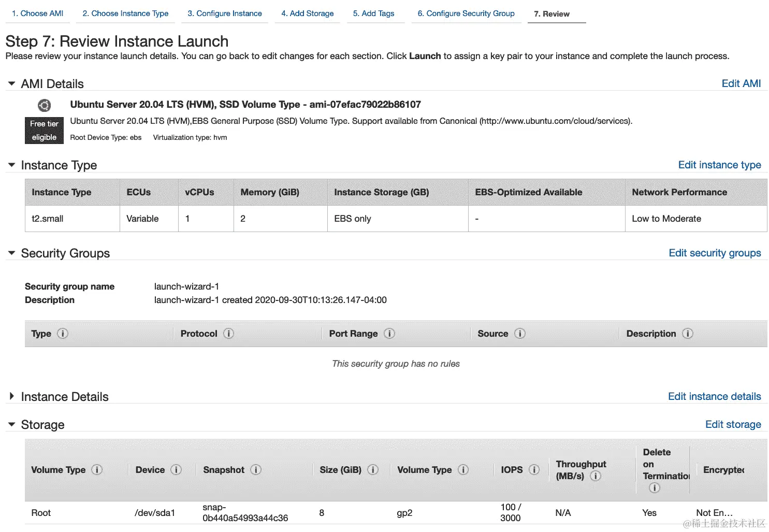Viewport: 769px width, 532px height.
Task: Collapse the Instance Type section
Action: [x=11, y=165]
